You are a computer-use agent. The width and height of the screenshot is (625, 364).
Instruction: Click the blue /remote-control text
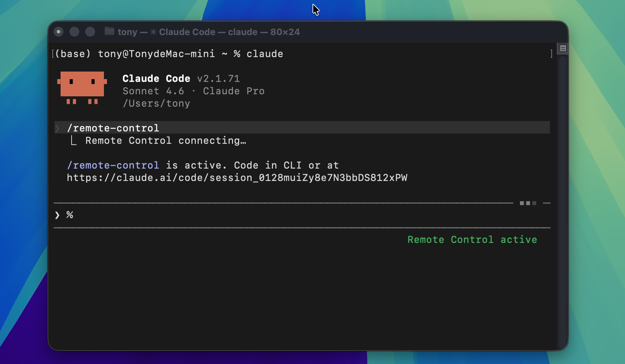coord(113,165)
